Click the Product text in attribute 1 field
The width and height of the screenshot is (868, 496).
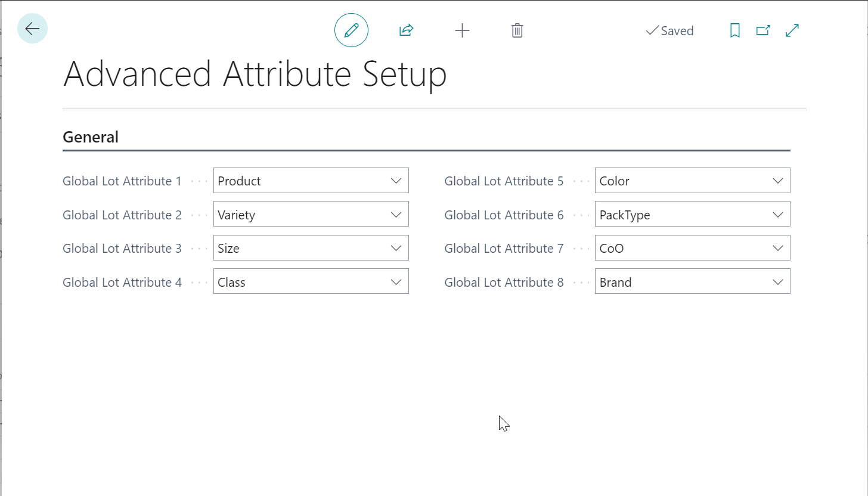click(x=240, y=181)
